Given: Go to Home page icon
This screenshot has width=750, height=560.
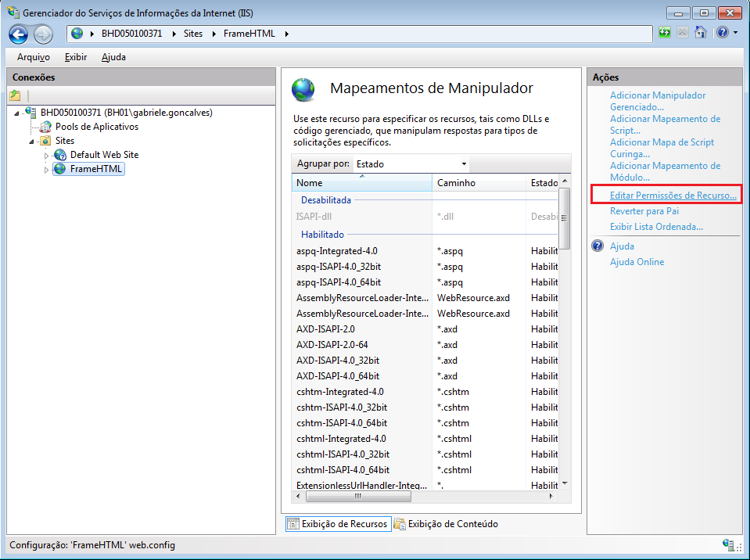Looking at the screenshot, I should [x=701, y=33].
